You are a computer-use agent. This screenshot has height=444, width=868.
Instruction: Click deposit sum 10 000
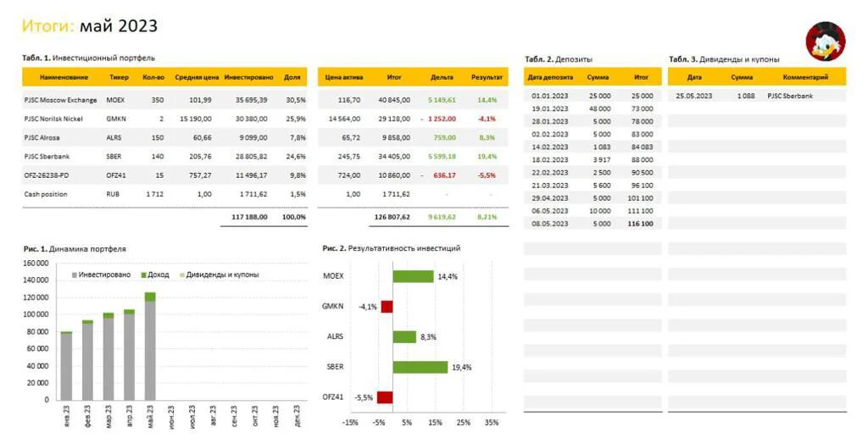(x=599, y=211)
